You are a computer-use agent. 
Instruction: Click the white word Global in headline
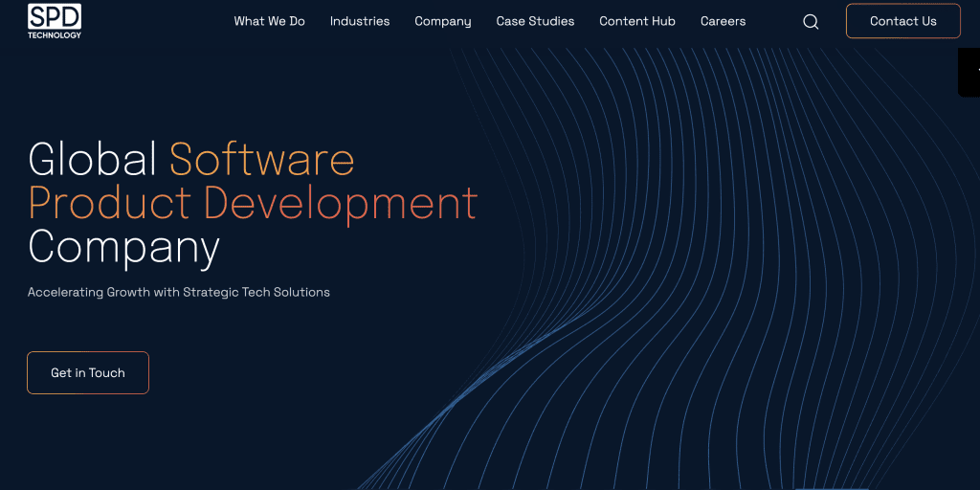[x=93, y=159]
